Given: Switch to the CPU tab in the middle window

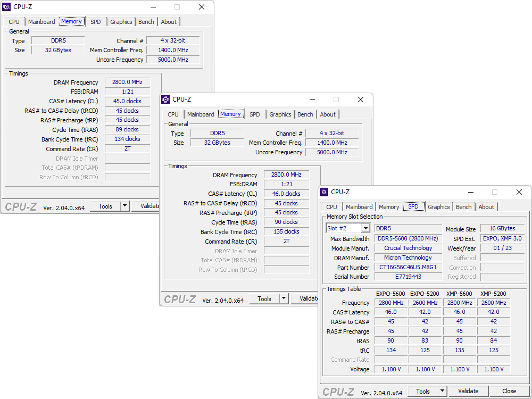Looking at the screenshot, I should (173, 114).
